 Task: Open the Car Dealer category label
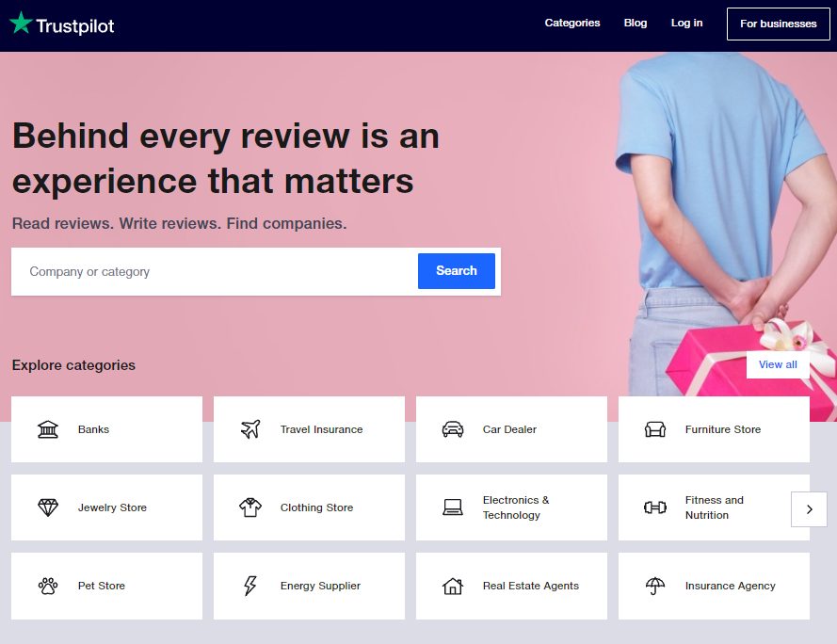point(509,429)
